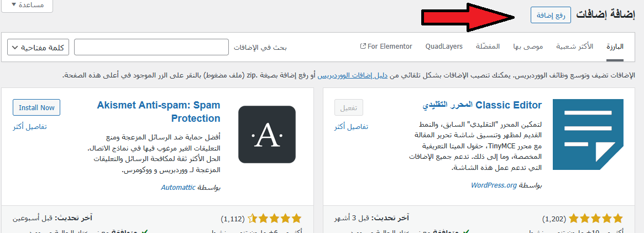
Task: Click the Classic Editor plugin icon
Action: pos(588,134)
